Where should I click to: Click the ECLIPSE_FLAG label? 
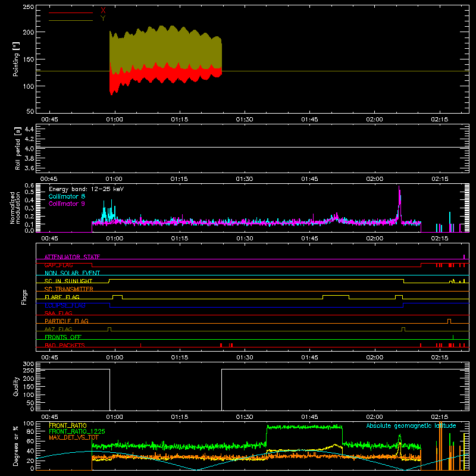point(65,305)
